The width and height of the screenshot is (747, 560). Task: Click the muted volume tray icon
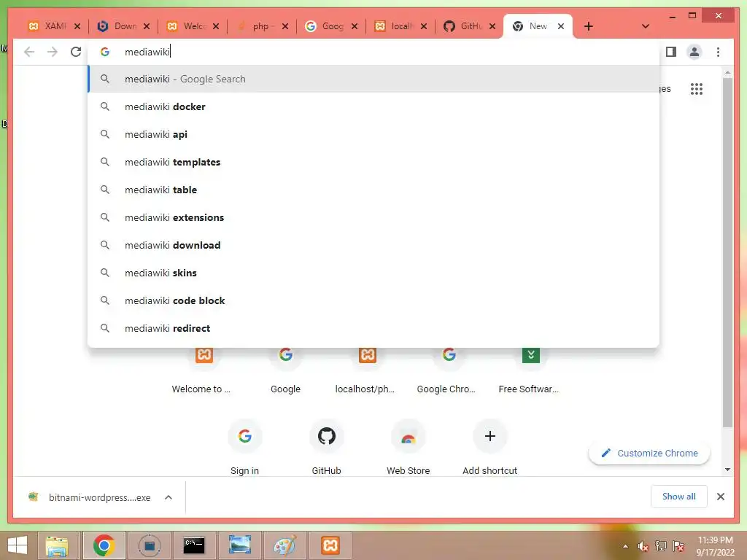pyautogui.click(x=643, y=546)
